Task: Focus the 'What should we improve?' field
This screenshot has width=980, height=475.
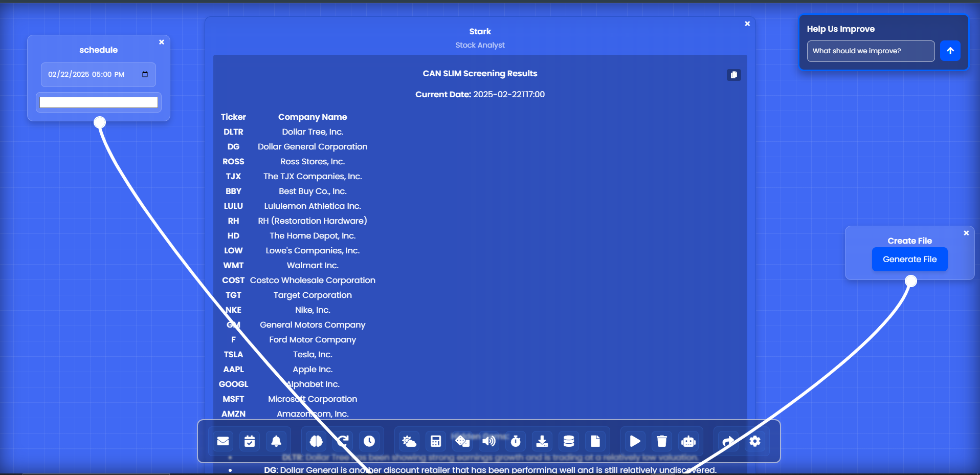Action: coord(871,51)
